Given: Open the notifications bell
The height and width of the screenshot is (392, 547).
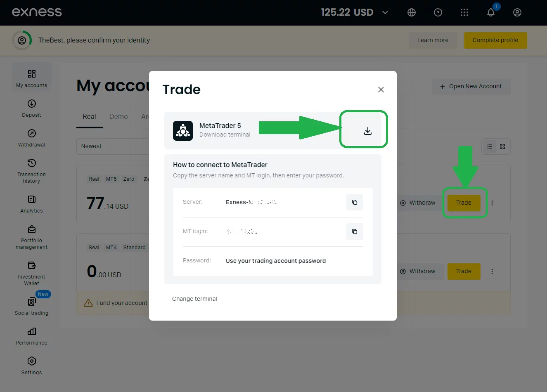Looking at the screenshot, I should click(491, 12).
